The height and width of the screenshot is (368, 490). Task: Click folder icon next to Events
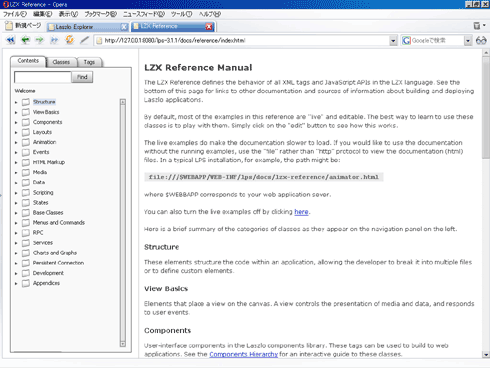(26, 152)
